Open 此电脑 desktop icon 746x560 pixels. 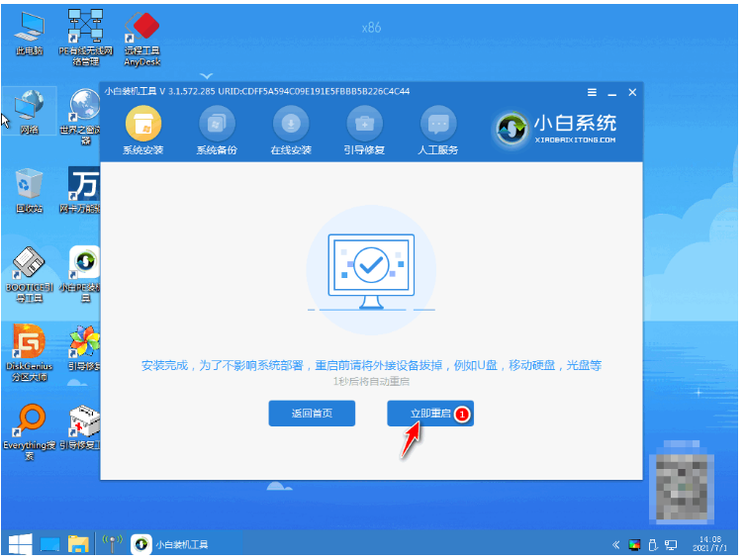(x=29, y=30)
